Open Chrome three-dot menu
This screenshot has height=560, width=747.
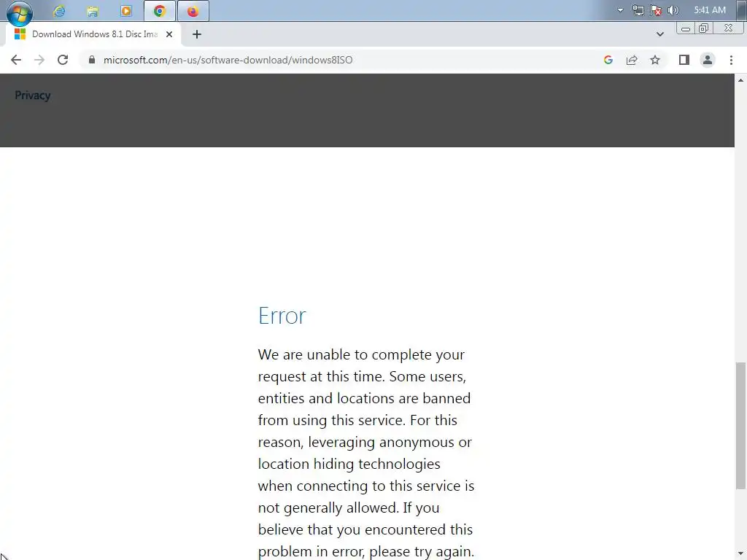731,60
